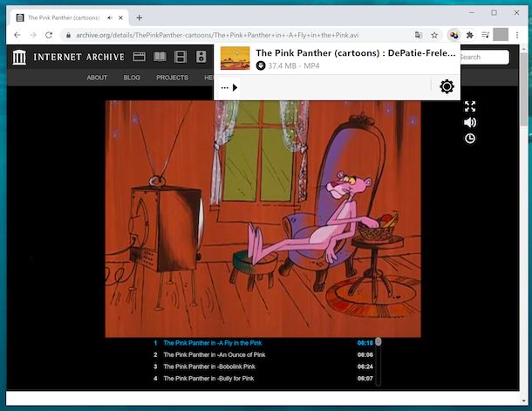Go forward in browser history
Image resolution: width=532 pixels, height=411 pixels.
coord(33,35)
